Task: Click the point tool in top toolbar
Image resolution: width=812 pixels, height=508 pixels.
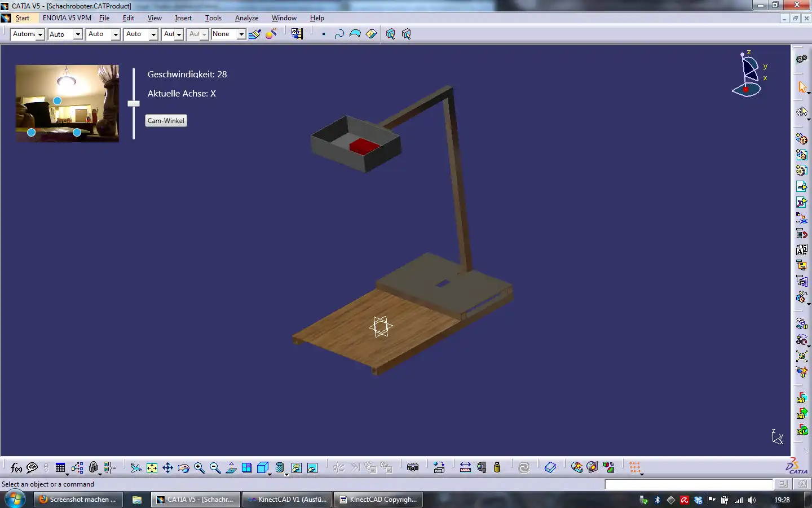Action: [324, 34]
